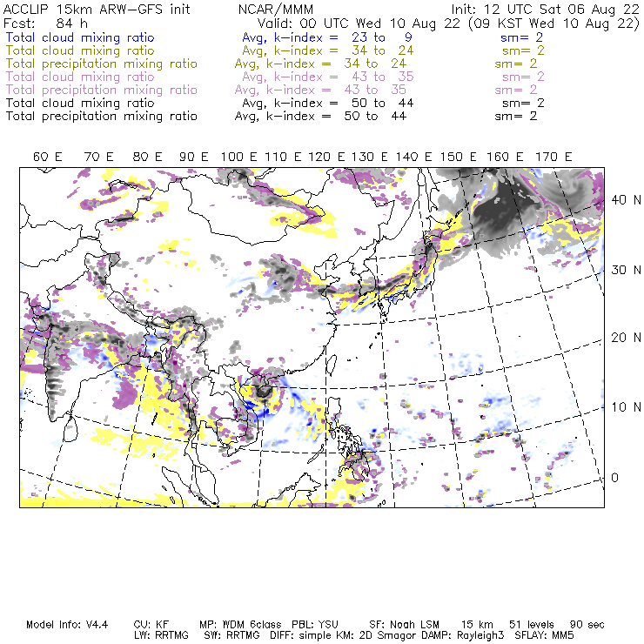
Task: Click the '100 E' longitude label
Action: pyautogui.click(x=239, y=157)
